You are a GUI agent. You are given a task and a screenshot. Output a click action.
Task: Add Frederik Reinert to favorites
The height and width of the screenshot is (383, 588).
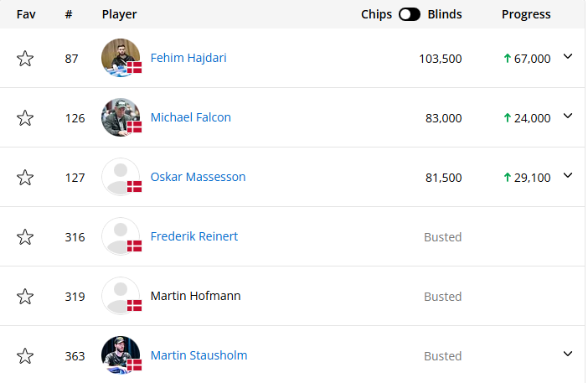[x=25, y=237]
